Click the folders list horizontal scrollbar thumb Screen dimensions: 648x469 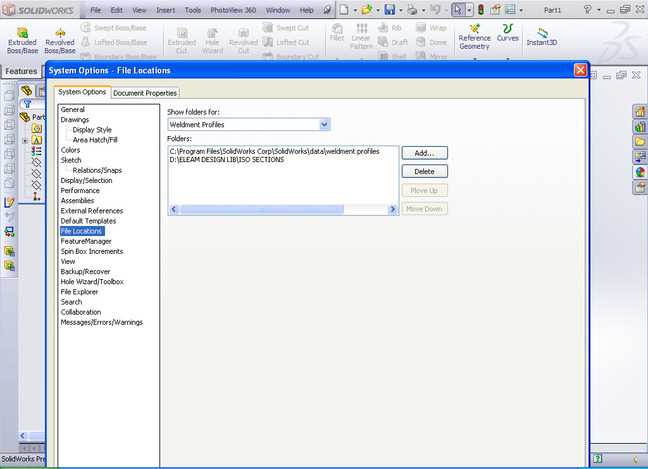point(262,210)
